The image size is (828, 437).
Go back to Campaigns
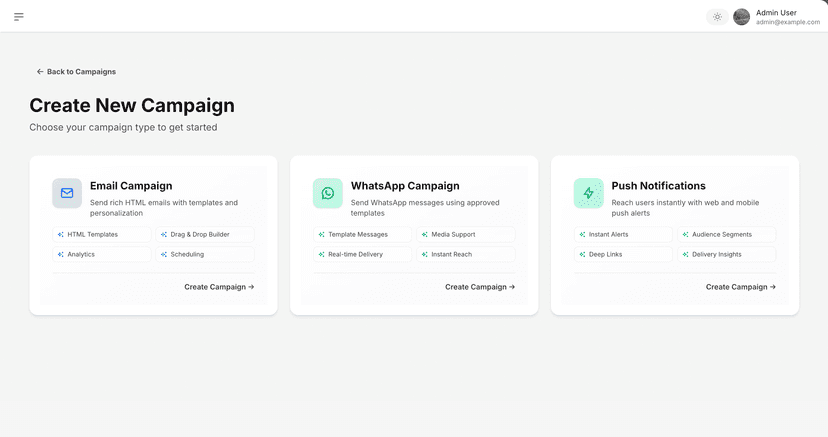click(x=76, y=72)
